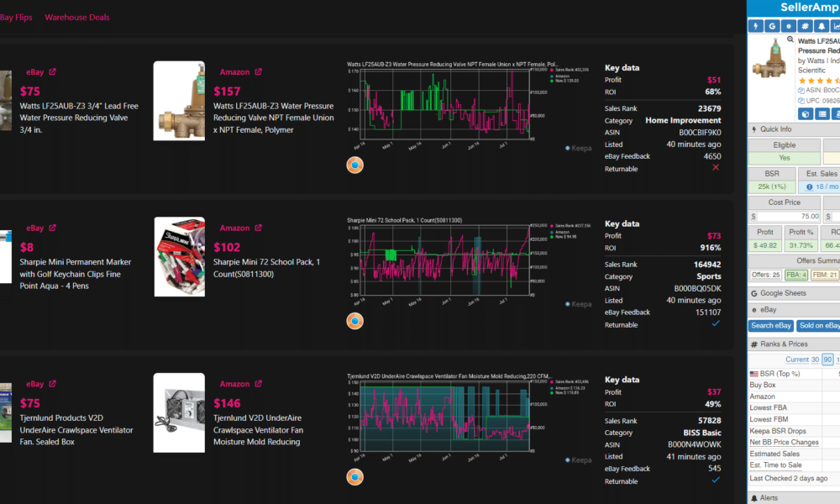
Task: Click the FBA: 4 badge
Action: [x=796, y=275]
